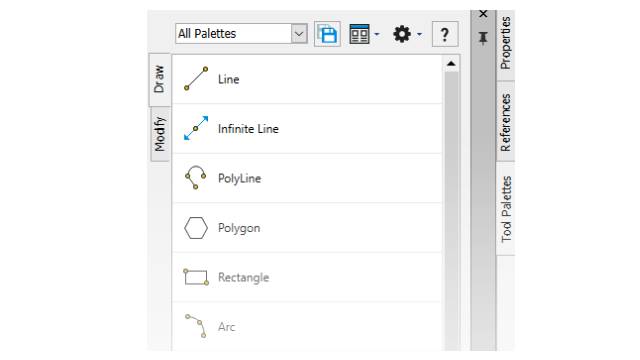Choose the Arc tool icon

(x=196, y=326)
